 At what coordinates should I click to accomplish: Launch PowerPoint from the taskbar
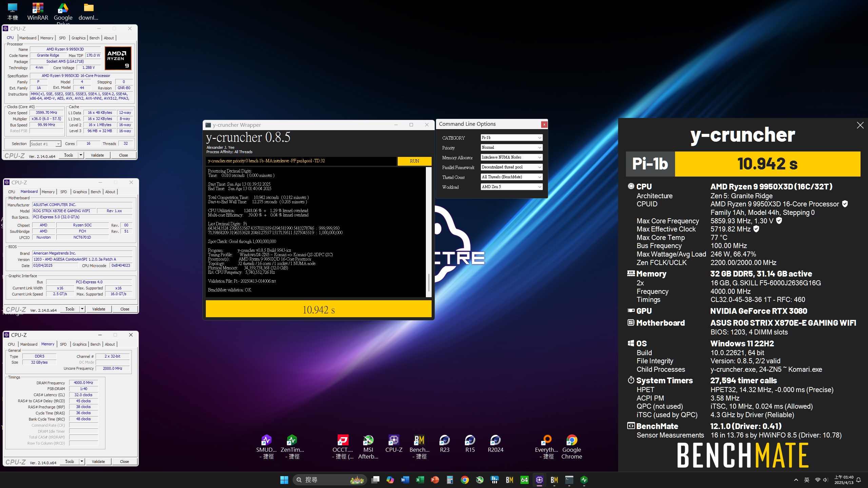pyautogui.click(x=435, y=480)
